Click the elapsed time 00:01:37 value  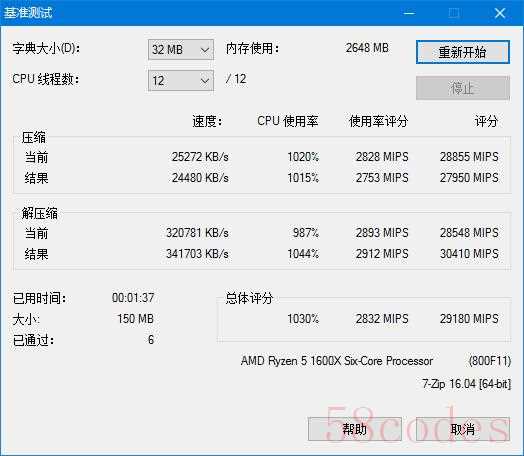[133, 297]
